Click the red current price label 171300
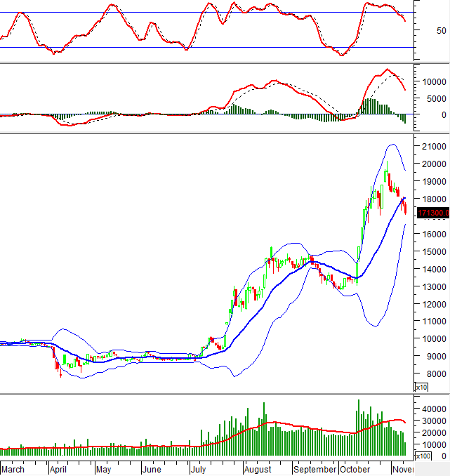Viewport: 450px width, 476px height. (432, 213)
